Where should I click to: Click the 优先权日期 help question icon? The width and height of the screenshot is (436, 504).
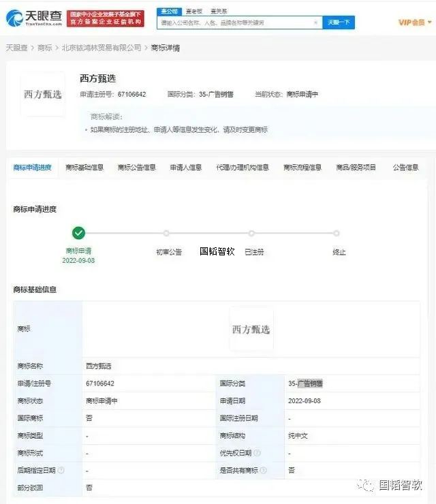tap(257, 453)
